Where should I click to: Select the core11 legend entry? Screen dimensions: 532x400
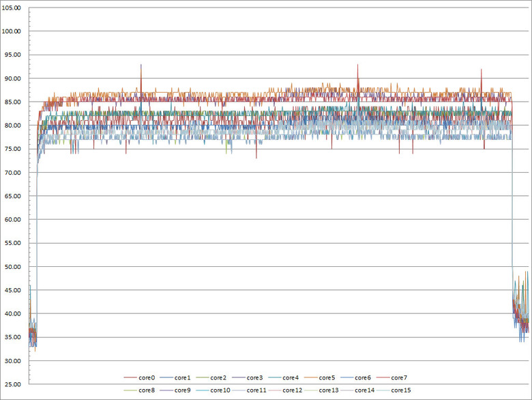[250, 390]
